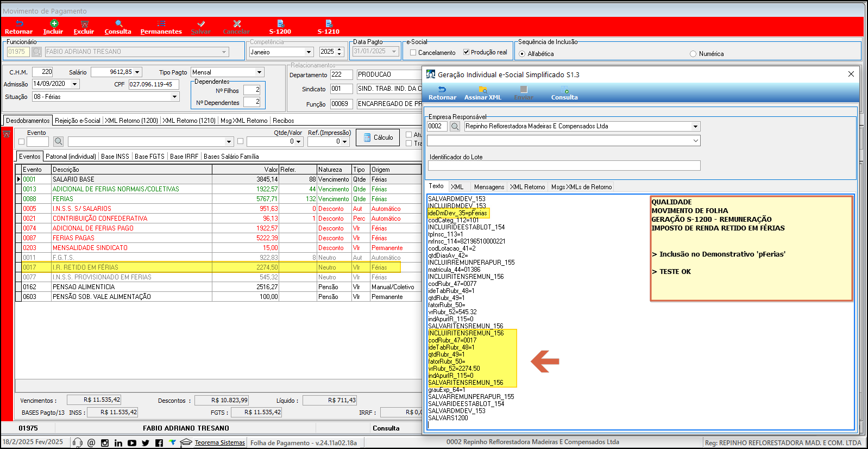Open the Admissão date dropdown
The width and height of the screenshot is (868, 449).
[x=75, y=84]
